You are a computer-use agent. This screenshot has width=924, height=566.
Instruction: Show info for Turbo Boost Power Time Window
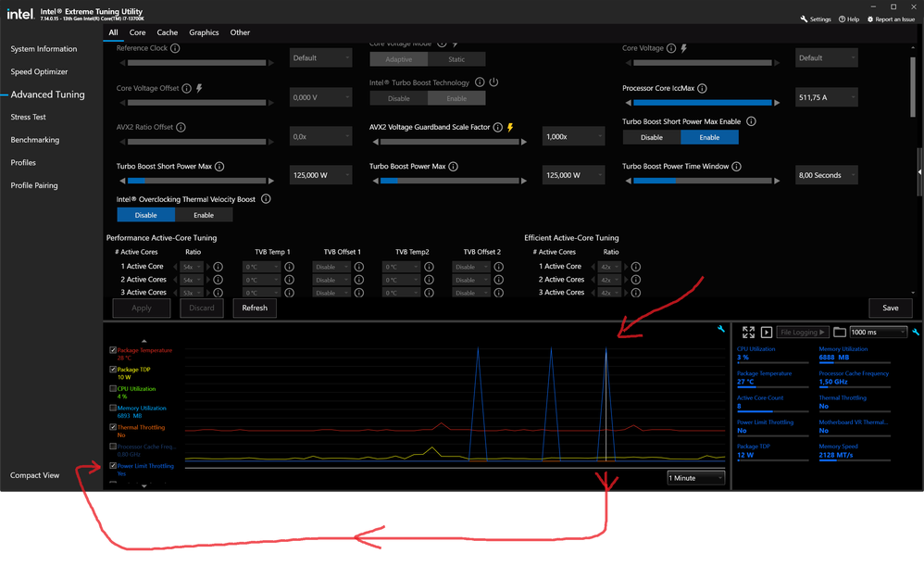pos(736,167)
